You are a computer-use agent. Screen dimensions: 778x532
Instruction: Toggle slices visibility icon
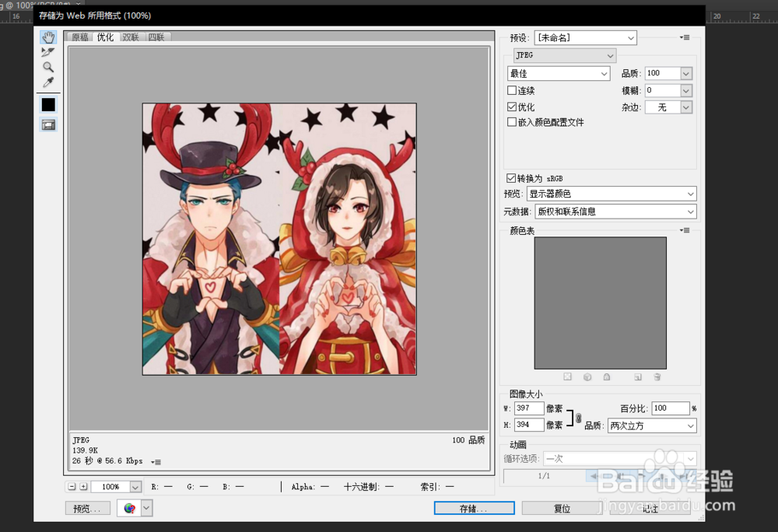click(x=48, y=125)
